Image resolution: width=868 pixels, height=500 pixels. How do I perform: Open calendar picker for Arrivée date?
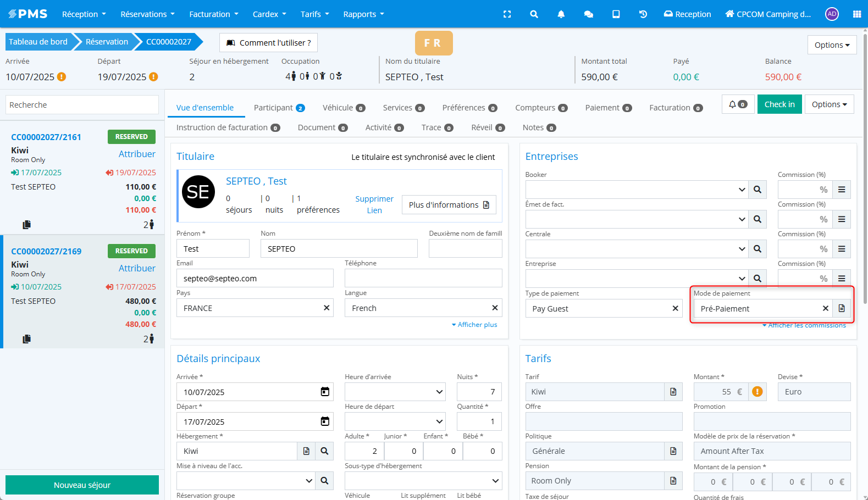[x=325, y=392]
